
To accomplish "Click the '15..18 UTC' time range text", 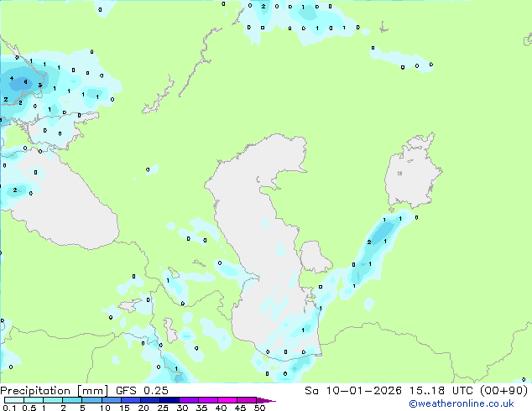I will point(441,391).
